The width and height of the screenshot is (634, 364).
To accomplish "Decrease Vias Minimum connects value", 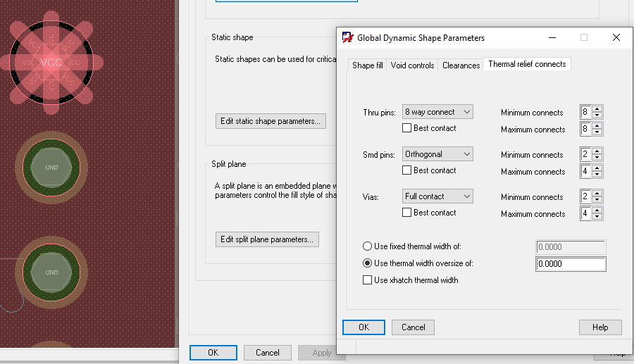I will [x=597, y=199].
